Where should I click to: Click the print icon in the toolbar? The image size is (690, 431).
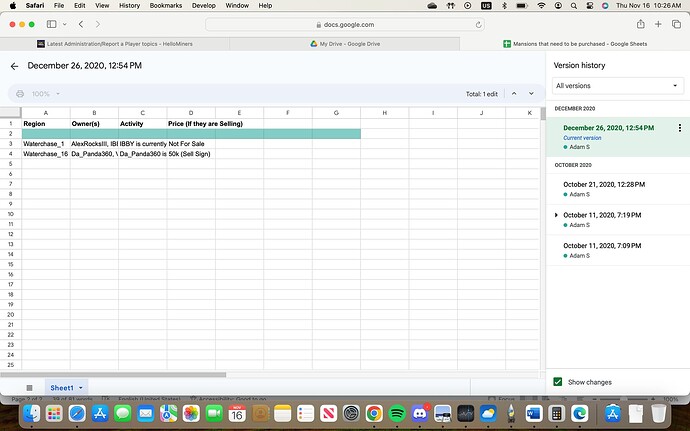coord(20,94)
